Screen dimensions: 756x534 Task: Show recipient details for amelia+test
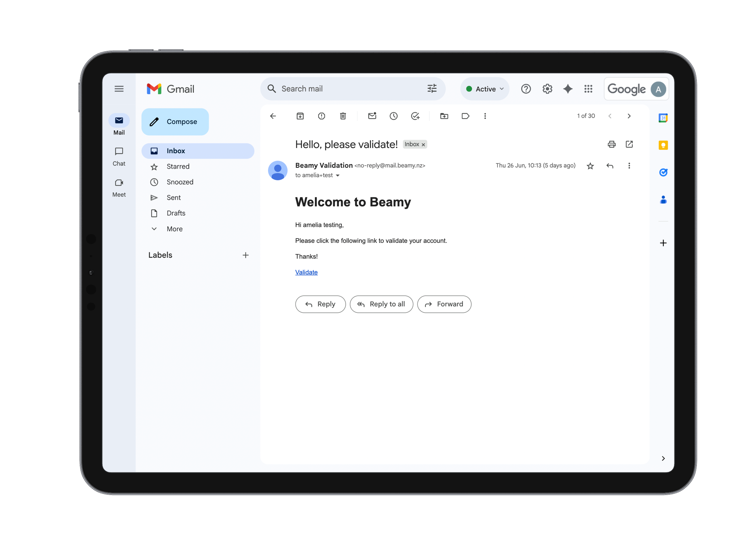pyautogui.click(x=338, y=175)
